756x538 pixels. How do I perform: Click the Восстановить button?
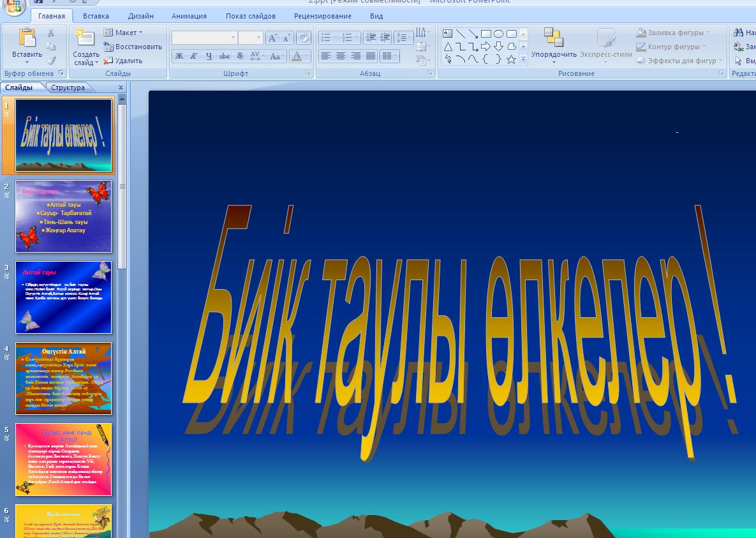click(133, 47)
